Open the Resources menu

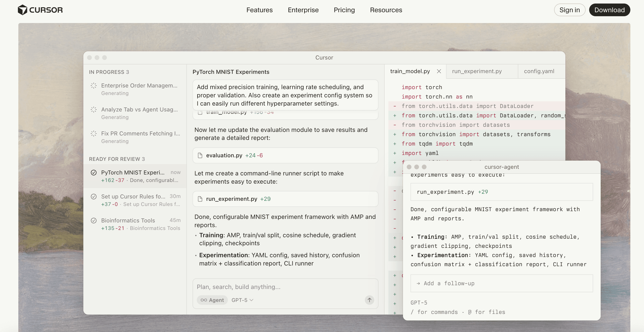386,10
